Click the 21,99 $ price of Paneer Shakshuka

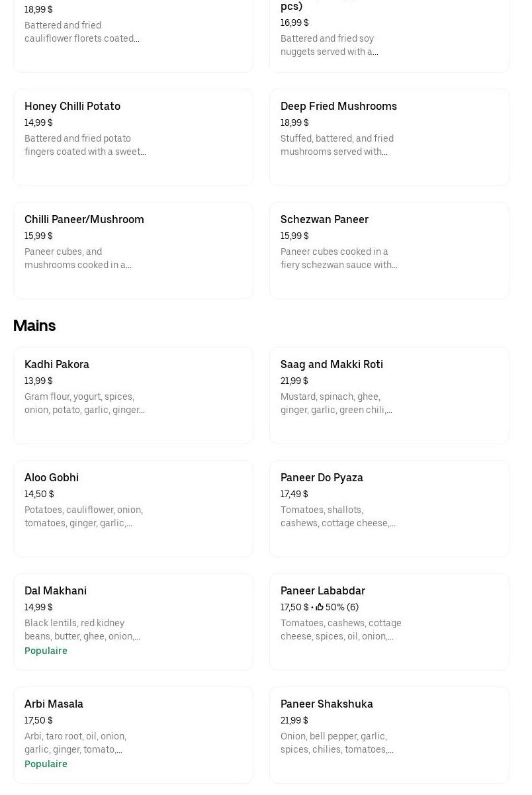(294, 720)
